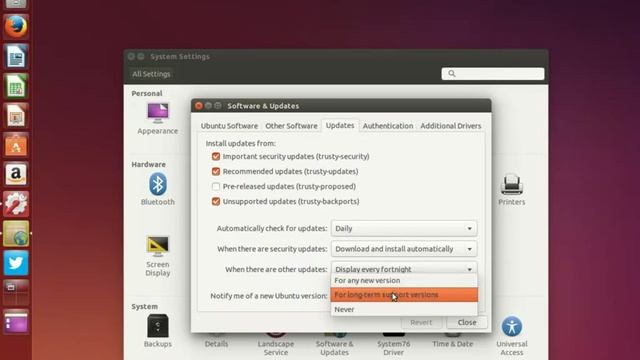Switch to Authentication tab
The image size is (640, 360).
(388, 126)
